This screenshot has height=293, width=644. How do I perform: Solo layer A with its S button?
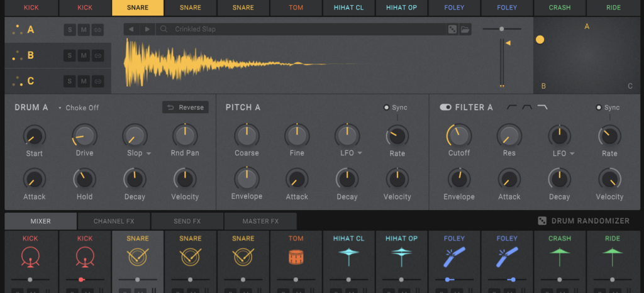(x=70, y=30)
